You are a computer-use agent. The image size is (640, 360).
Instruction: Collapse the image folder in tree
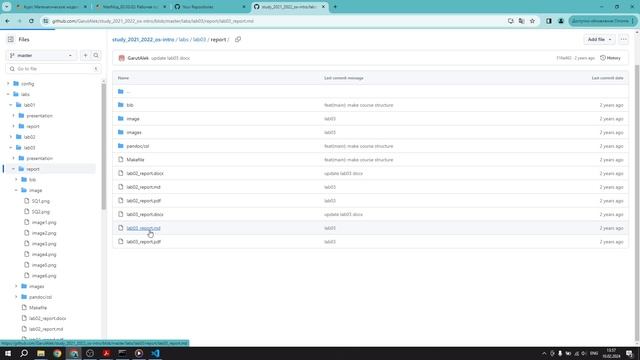pyautogui.click(x=16, y=190)
